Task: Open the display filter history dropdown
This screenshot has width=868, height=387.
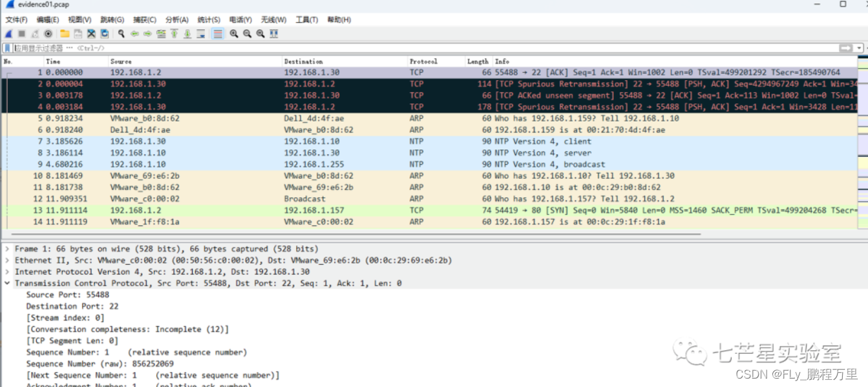Action: (859, 48)
